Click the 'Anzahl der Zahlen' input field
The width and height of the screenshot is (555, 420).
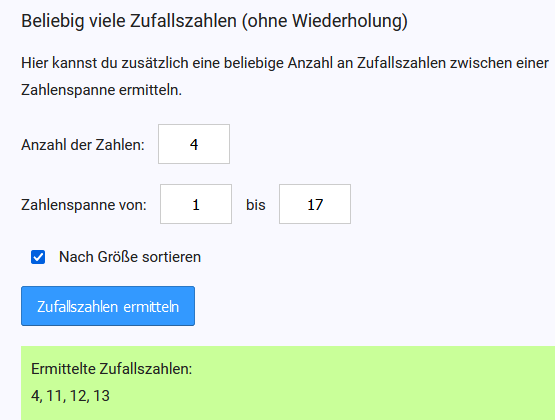(x=194, y=144)
